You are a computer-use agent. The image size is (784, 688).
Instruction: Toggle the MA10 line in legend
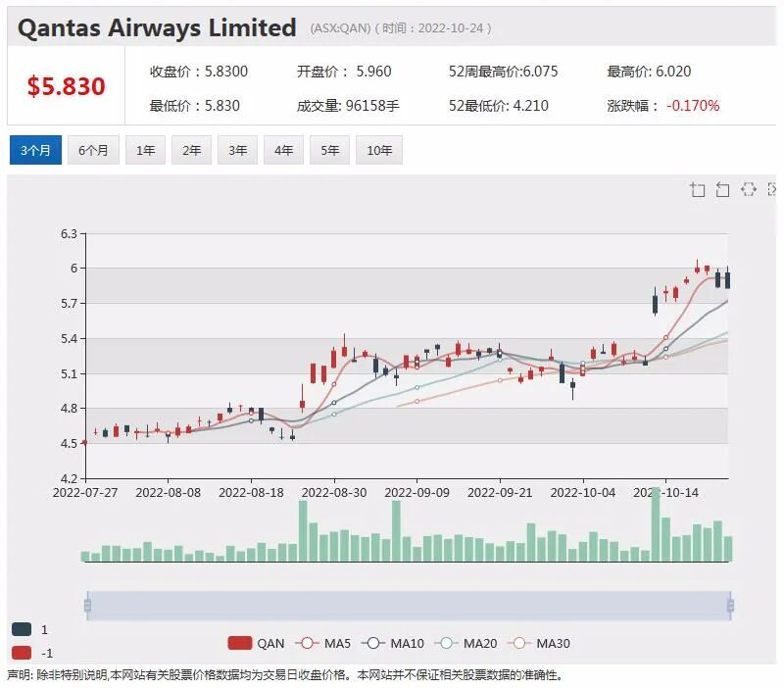(x=393, y=643)
